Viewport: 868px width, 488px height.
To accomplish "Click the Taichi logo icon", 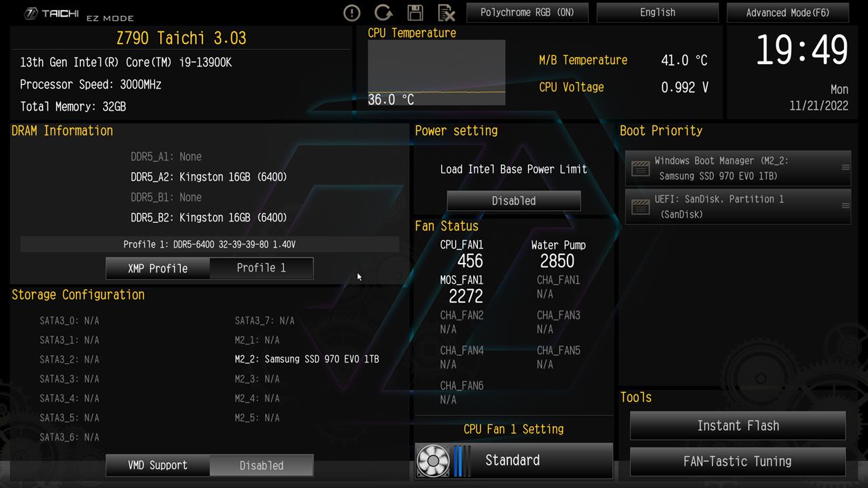I will coord(31,13).
